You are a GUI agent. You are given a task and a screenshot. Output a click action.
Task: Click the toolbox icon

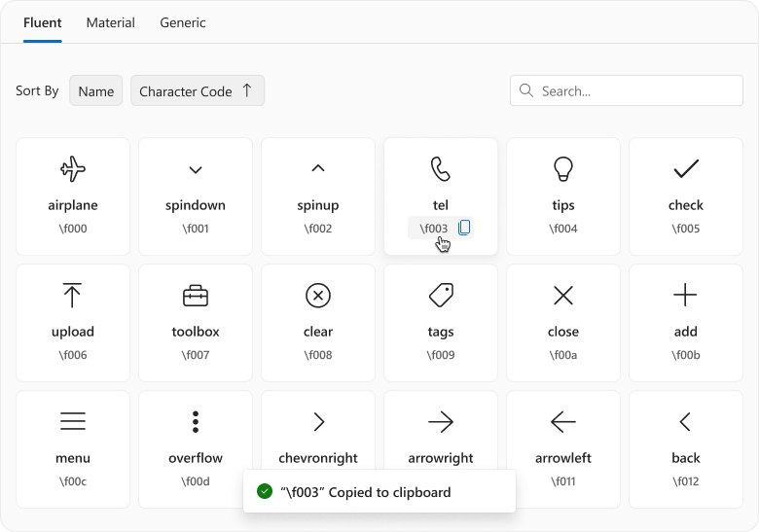[196, 296]
